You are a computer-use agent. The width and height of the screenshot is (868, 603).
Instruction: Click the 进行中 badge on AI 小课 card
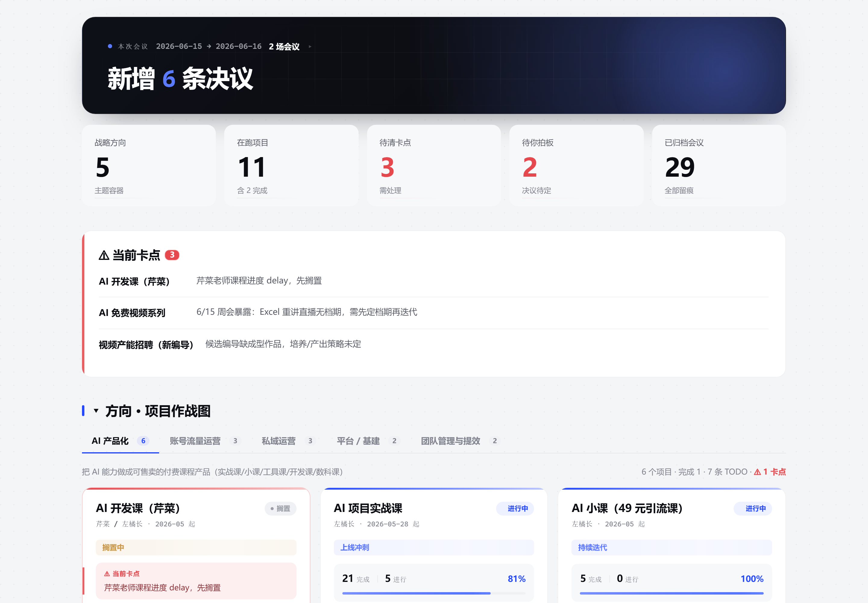click(x=753, y=509)
